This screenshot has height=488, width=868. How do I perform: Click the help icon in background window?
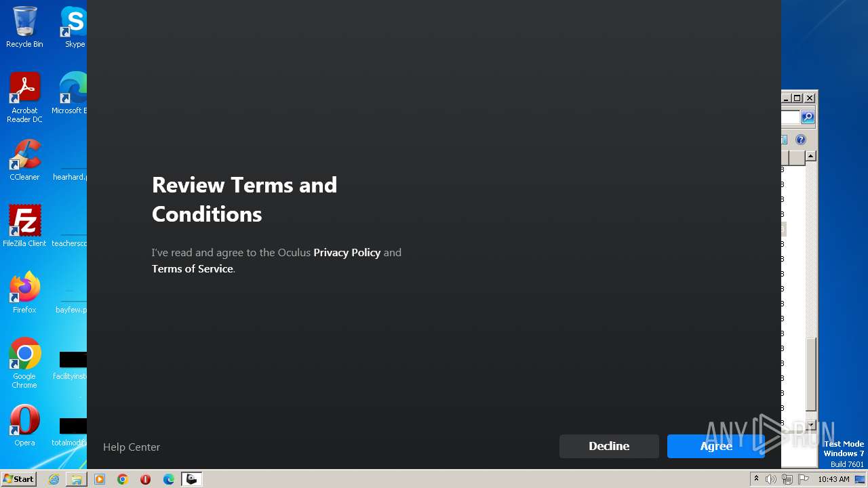[801, 140]
